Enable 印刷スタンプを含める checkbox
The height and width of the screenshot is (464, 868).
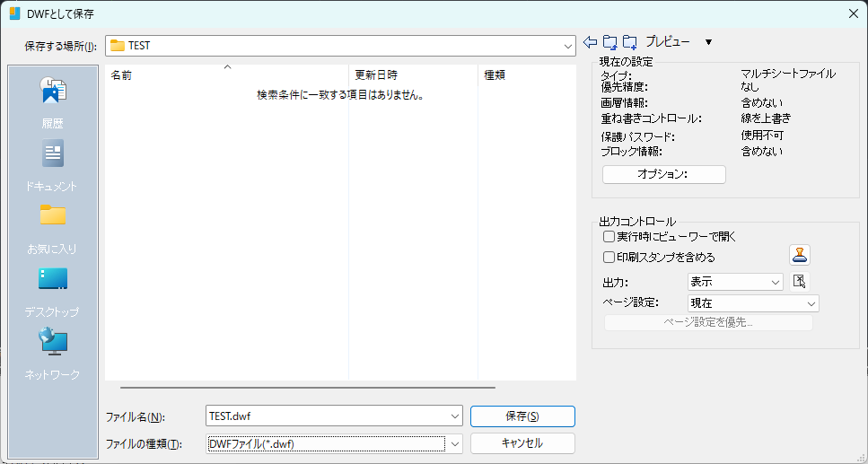(609, 257)
